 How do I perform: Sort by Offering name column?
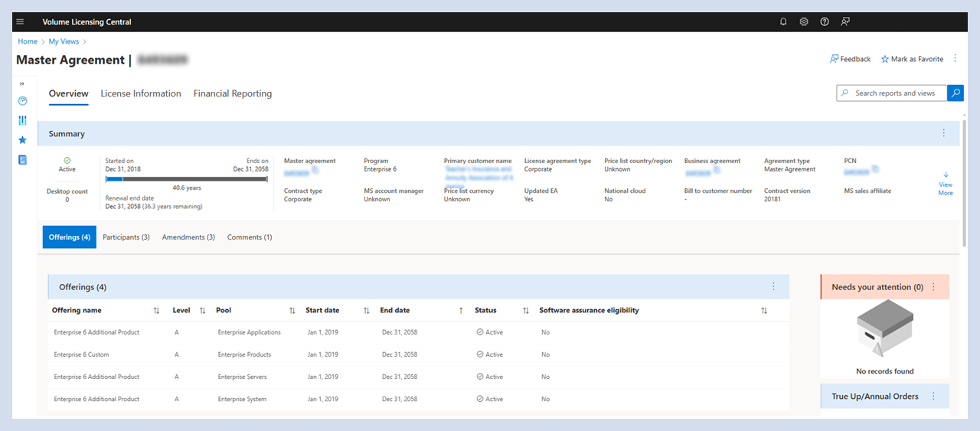(x=156, y=311)
